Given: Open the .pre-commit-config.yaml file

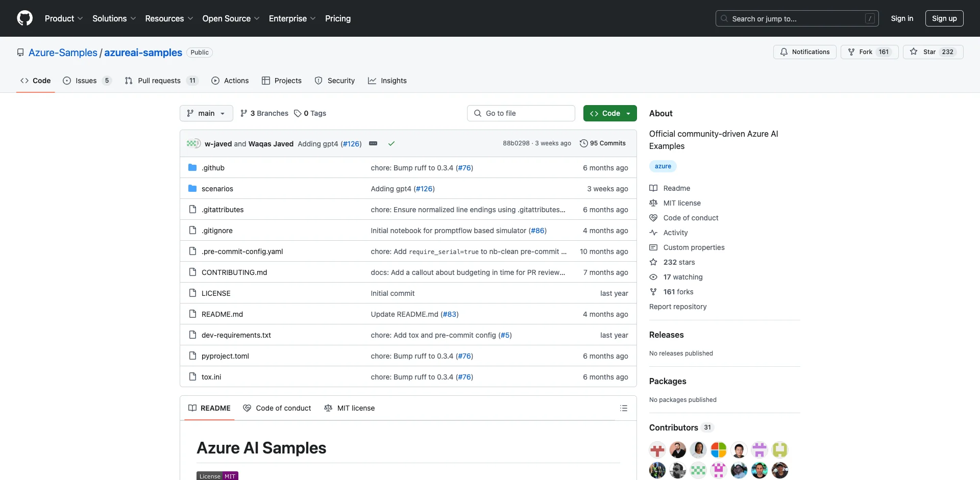Looking at the screenshot, I should click(x=242, y=251).
